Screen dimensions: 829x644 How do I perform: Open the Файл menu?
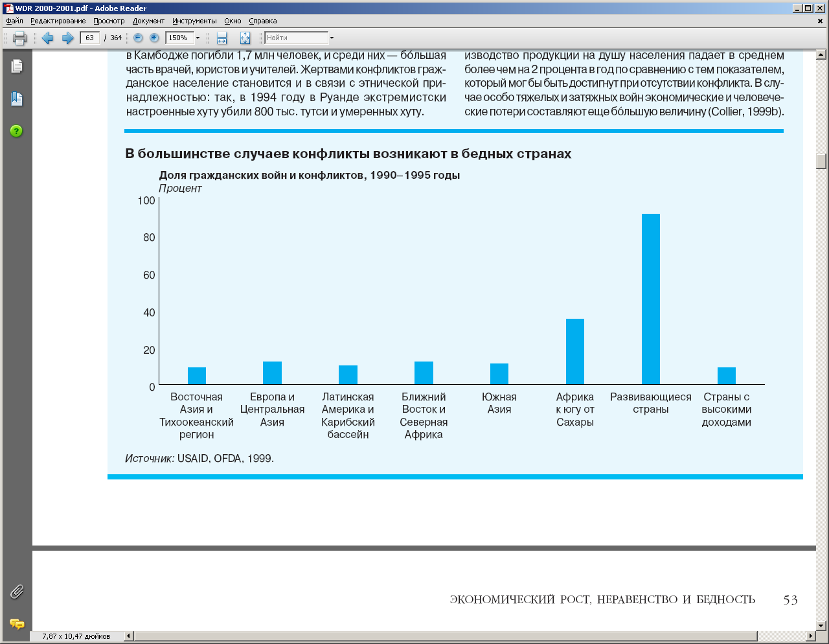(14, 21)
